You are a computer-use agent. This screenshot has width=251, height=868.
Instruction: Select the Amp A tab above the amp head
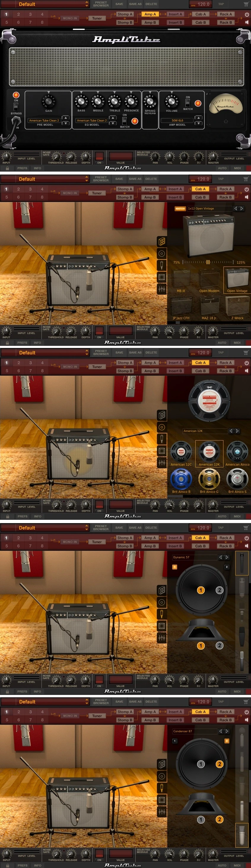150,14
